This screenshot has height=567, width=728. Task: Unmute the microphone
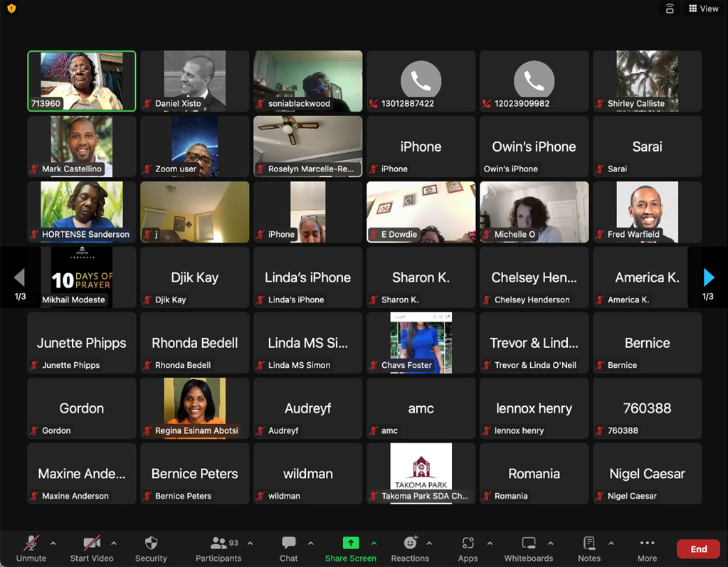click(x=31, y=549)
